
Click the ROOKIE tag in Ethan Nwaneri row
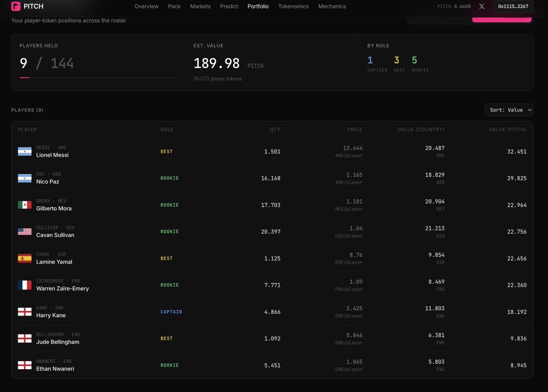pyautogui.click(x=169, y=366)
